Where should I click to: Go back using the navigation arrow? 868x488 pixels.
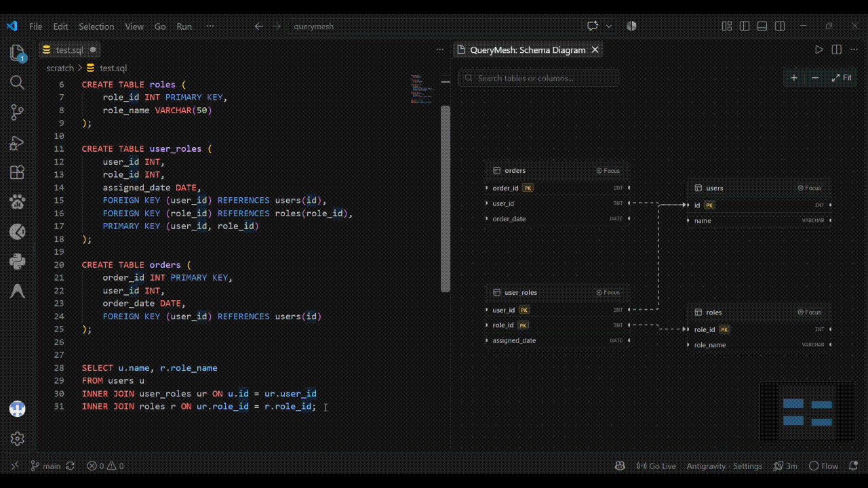[x=259, y=26]
